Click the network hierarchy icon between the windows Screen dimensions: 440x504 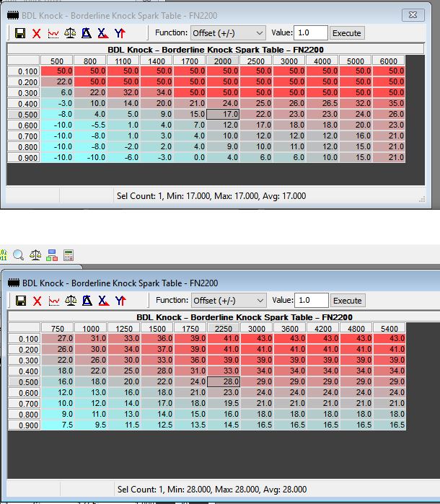point(52,255)
